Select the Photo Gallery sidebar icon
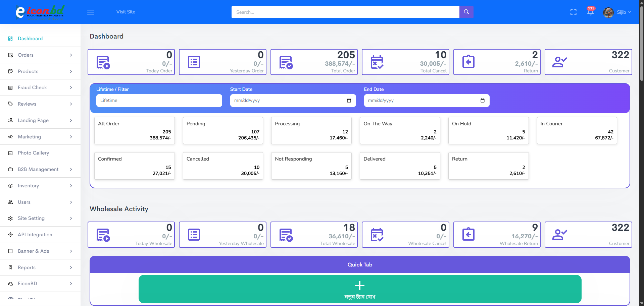 (10, 153)
